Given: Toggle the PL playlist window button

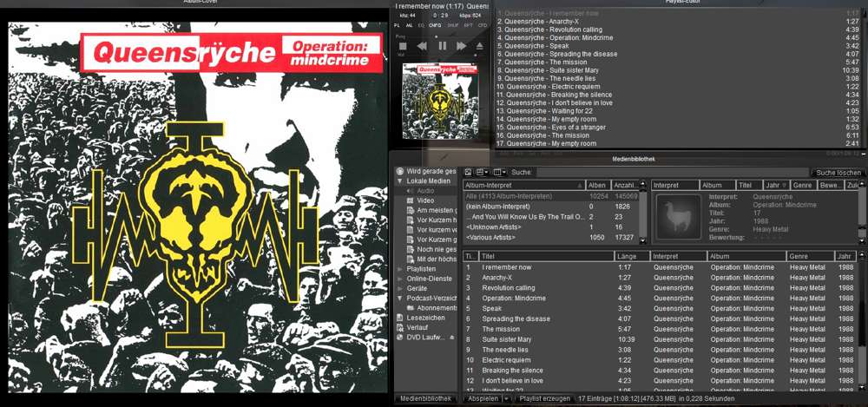Looking at the screenshot, I should [x=398, y=26].
